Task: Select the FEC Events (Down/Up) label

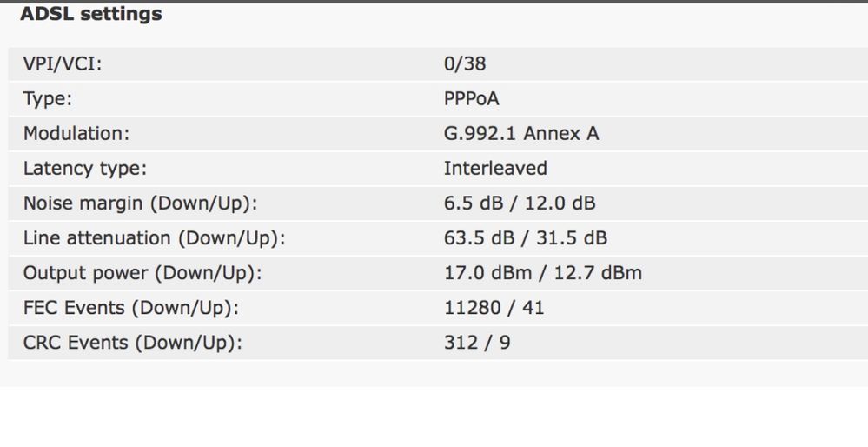Action: 130,308
